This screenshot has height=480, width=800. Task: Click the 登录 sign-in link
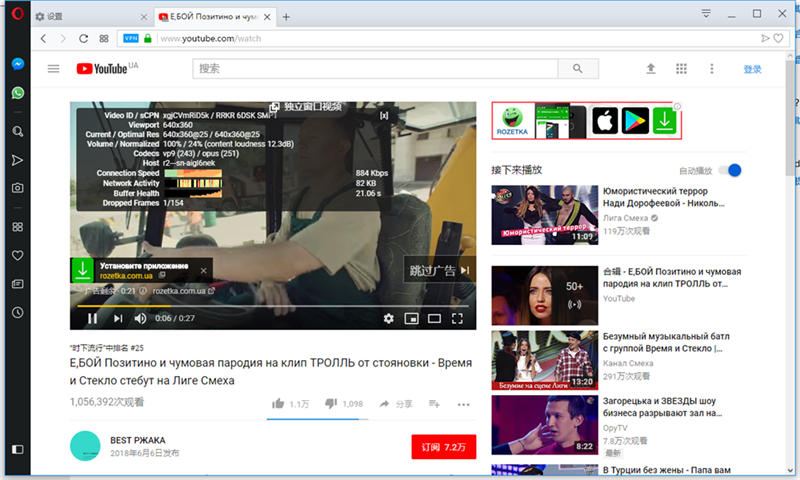(752, 69)
